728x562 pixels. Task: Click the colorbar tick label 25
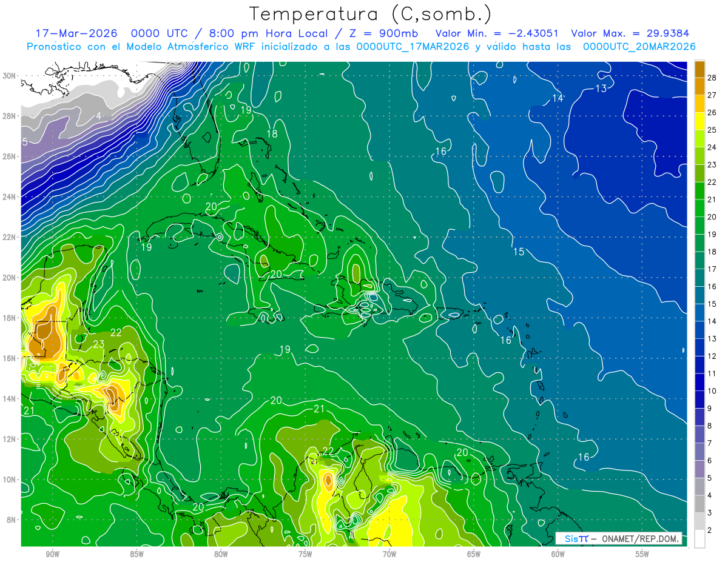point(712,129)
